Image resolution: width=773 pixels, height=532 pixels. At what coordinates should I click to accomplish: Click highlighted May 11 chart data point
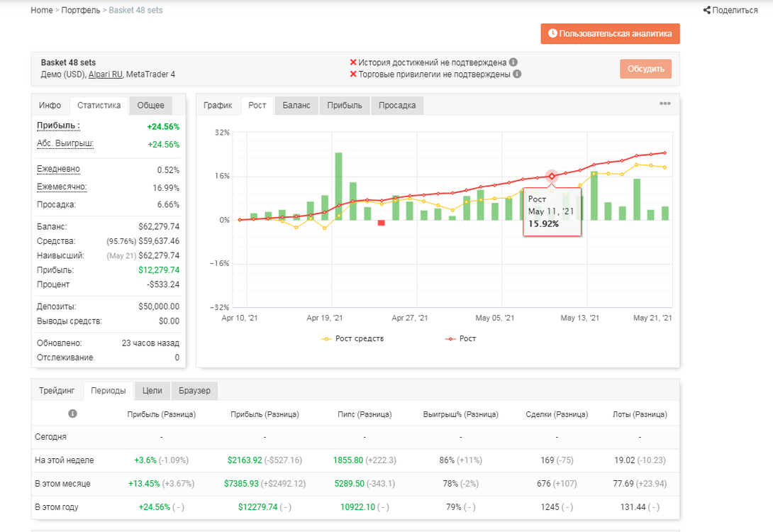pos(552,176)
